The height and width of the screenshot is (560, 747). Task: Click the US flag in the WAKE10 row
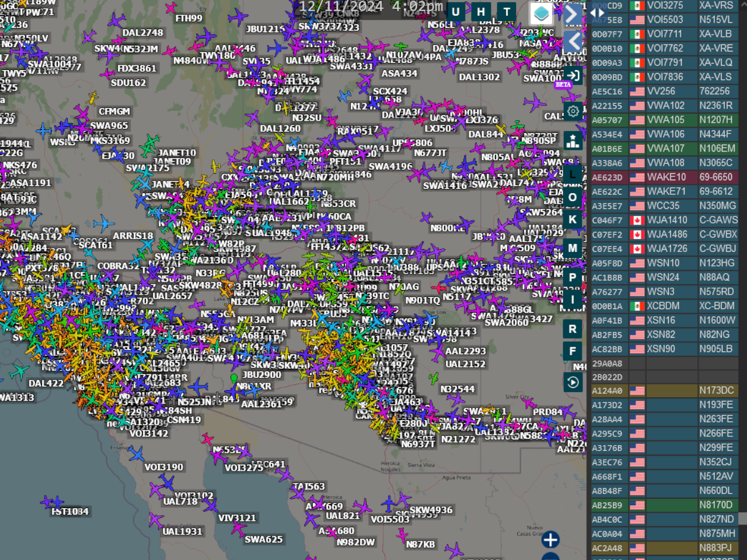(637, 177)
